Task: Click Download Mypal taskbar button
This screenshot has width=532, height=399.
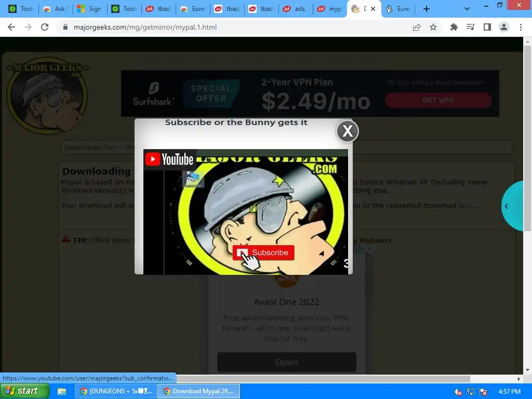Action: tap(199, 391)
